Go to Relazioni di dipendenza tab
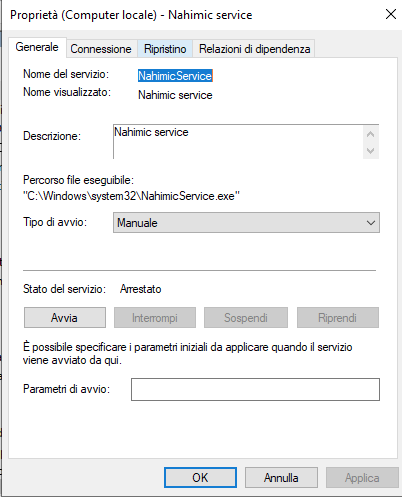Image resolution: width=402 pixels, height=497 pixels. (x=254, y=49)
